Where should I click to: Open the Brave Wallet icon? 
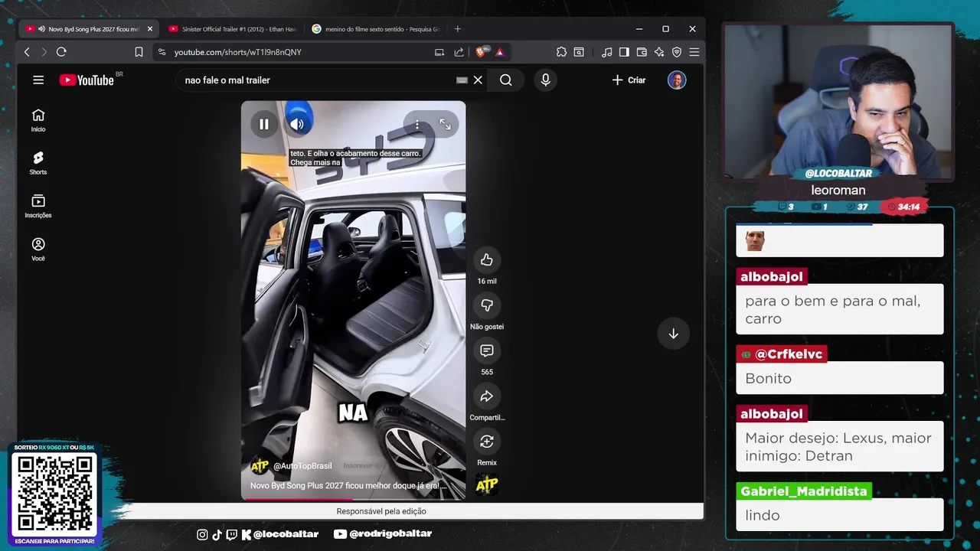click(x=642, y=52)
